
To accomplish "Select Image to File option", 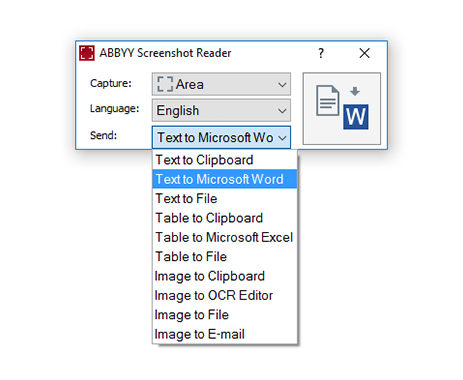I will (225, 315).
